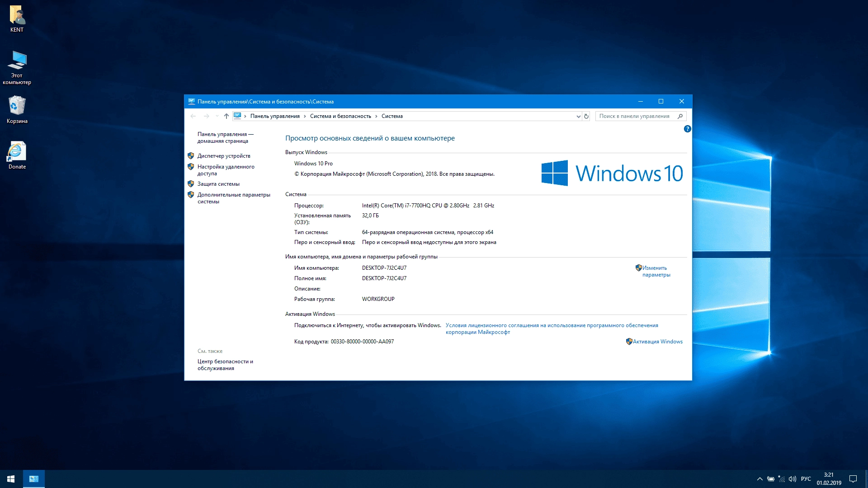Expand chevron before Панель управления breadcrumb
Screen dimensions: 868x488
245,116
